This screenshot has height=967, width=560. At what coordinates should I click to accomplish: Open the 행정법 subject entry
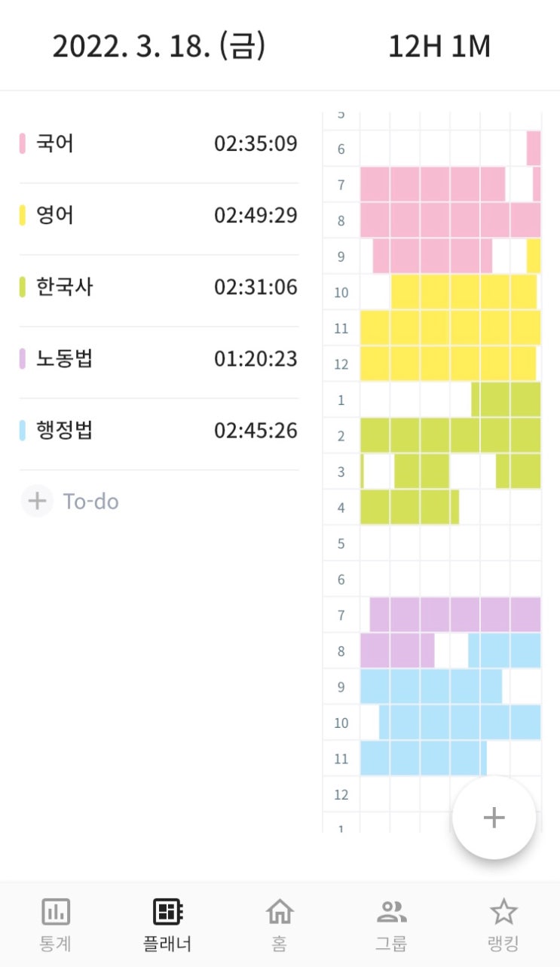(158, 431)
